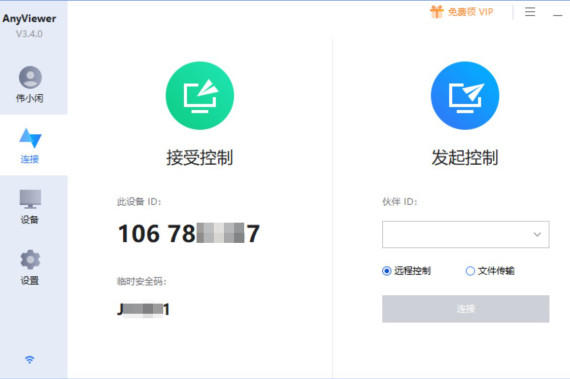Viewport: 570px width, 379px height.
Task: Open the 伟小闲 user profile avatar
Action: (30, 77)
